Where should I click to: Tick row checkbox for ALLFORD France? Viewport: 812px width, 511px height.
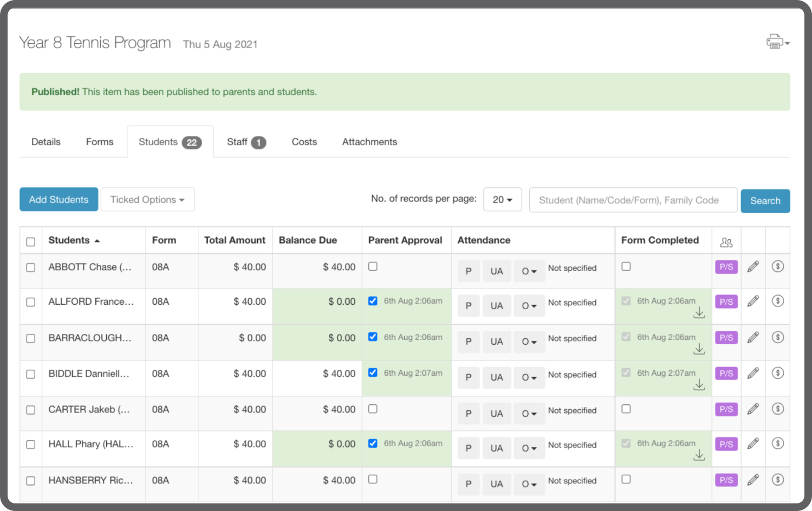click(x=31, y=302)
